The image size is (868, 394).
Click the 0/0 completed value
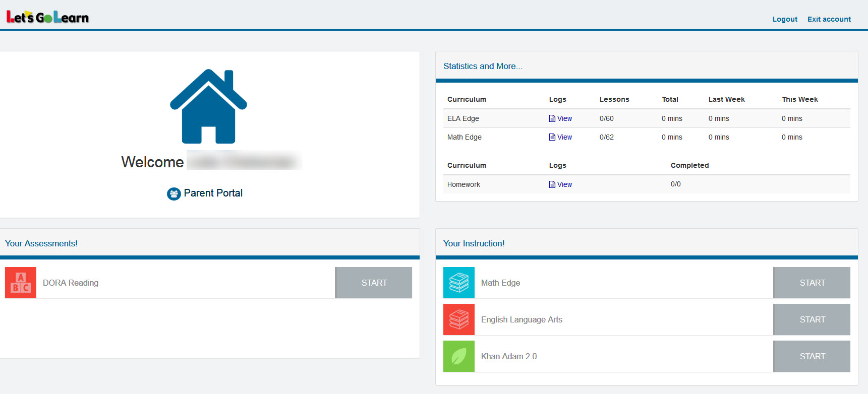[x=676, y=184]
